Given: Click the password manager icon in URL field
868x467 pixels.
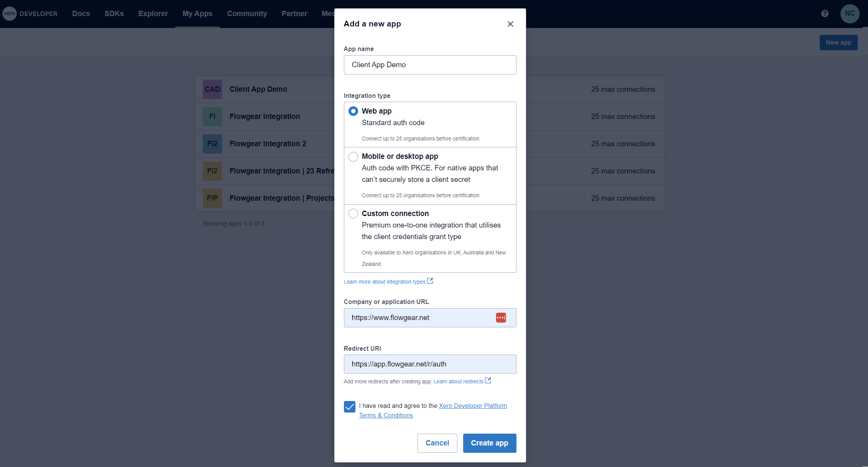Looking at the screenshot, I should click(x=501, y=318).
